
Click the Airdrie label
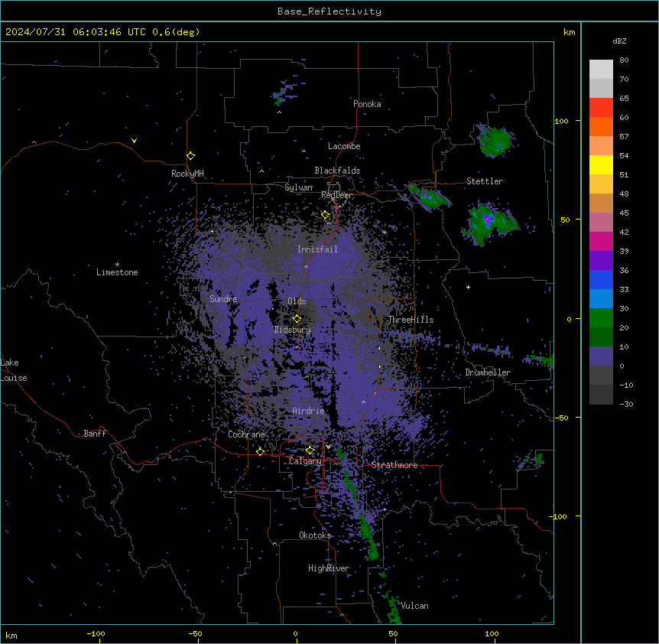(308, 411)
